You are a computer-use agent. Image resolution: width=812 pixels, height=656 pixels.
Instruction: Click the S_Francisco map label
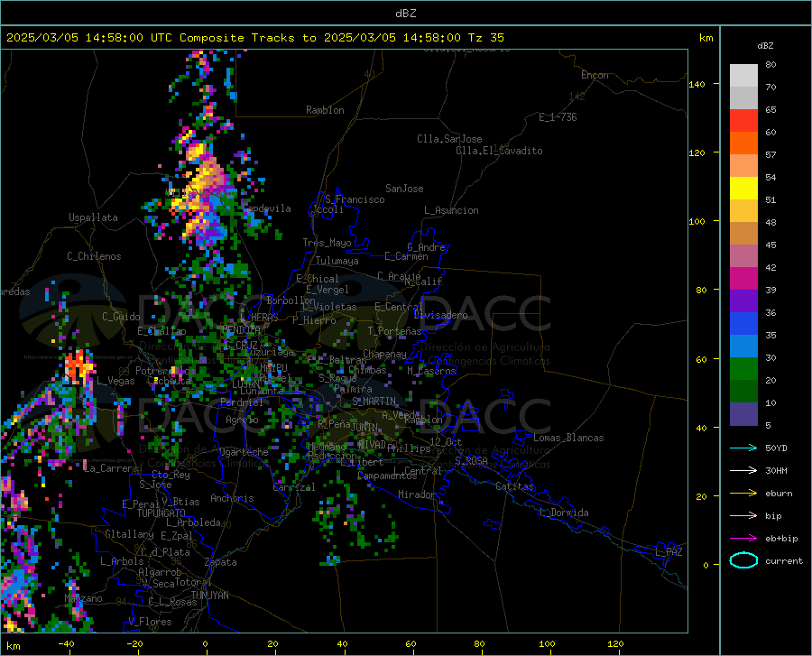[x=355, y=199]
